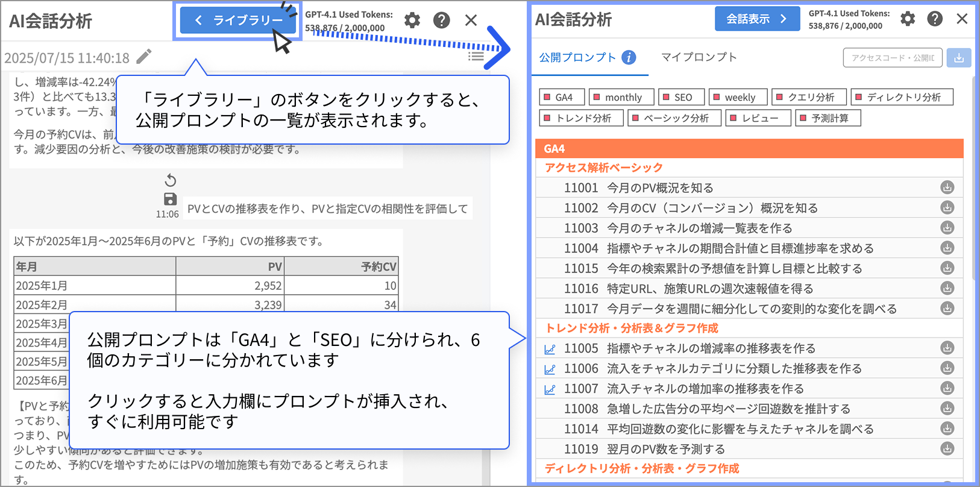Click the save floppy disk icon
Viewport: 980px width, 487px height.
(x=171, y=199)
